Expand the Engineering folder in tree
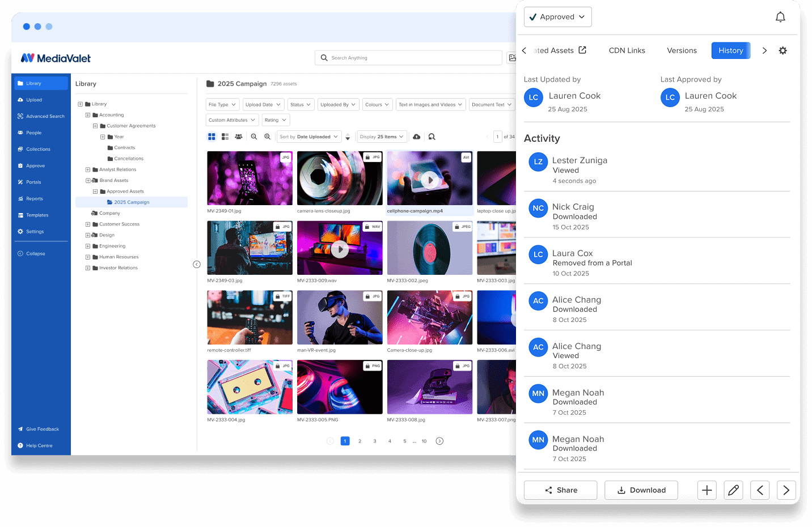 click(x=88, y=246)
